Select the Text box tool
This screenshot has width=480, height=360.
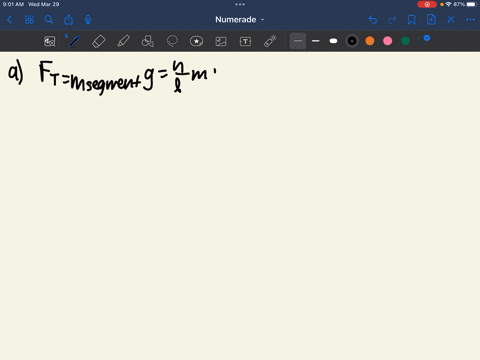click(245, 41)
